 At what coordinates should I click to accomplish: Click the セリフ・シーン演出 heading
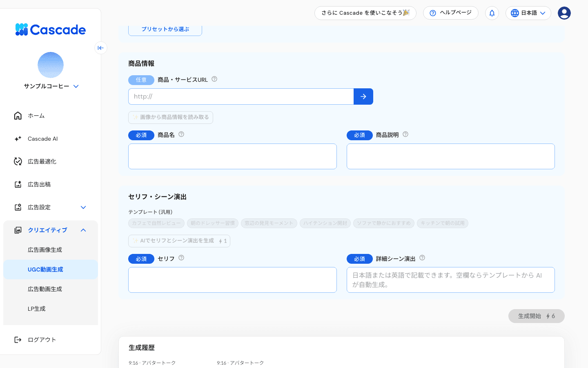pyautogui.click(x=157, y=197)
